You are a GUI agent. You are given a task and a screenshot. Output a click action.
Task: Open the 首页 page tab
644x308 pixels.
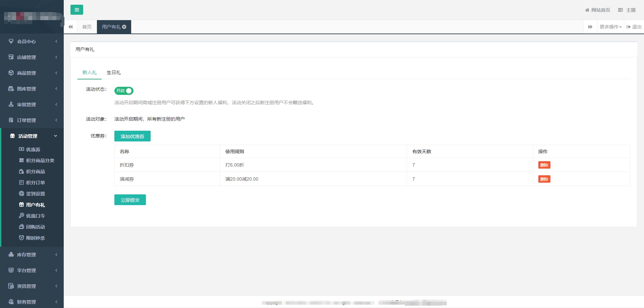[x=87, y=27]
